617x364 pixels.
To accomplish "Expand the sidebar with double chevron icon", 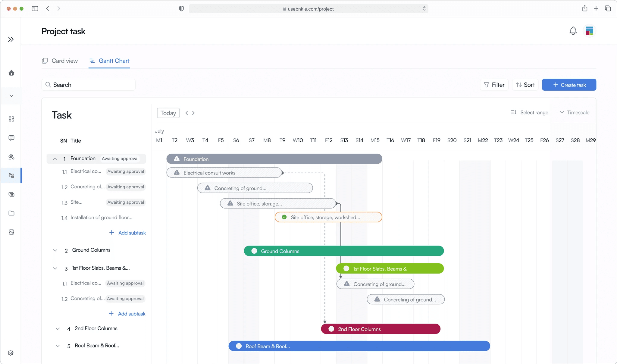I will [x=11, y=39].
